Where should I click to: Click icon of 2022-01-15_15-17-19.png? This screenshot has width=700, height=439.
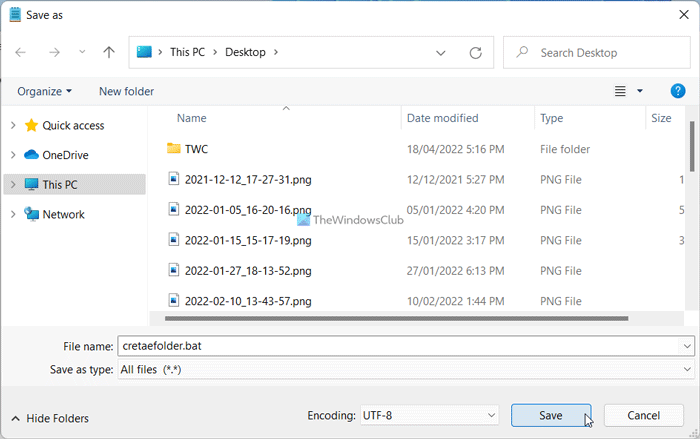click(174, 240)
